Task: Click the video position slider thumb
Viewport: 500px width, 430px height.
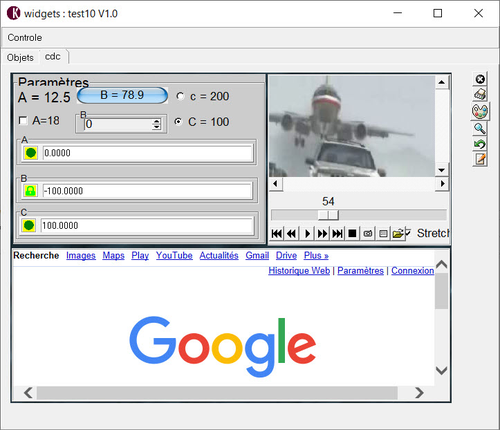Action: [328, 215]
